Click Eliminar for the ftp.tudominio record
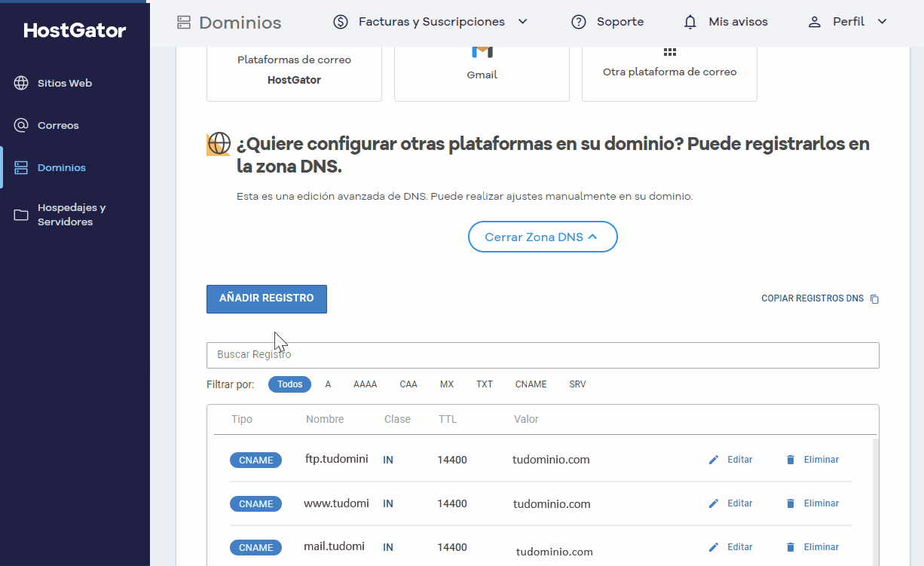This screenshot has height=566, width=924. (x=822, y=460)
